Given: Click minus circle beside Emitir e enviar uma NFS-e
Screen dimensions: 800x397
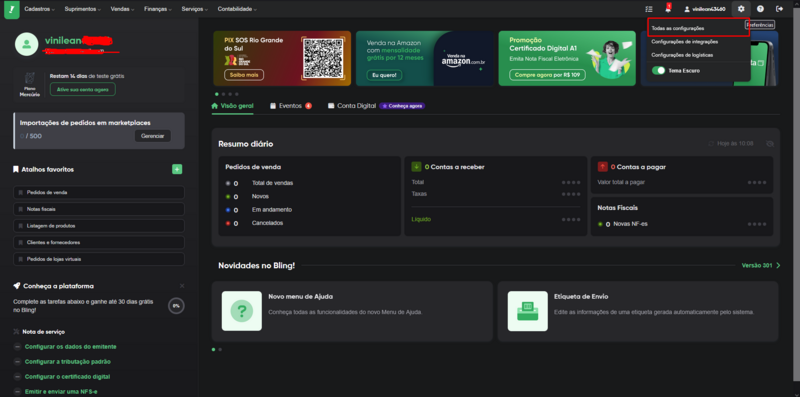Looking at the screenshot, I should coord(17,391).
